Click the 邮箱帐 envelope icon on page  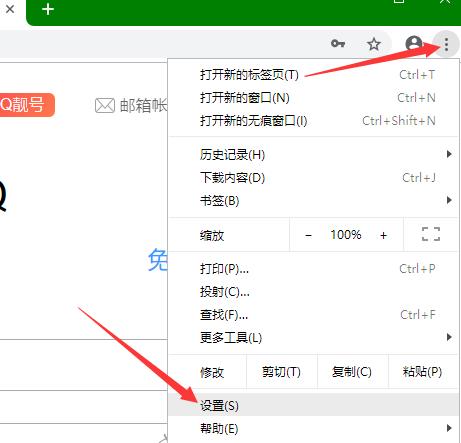point(105,106)
